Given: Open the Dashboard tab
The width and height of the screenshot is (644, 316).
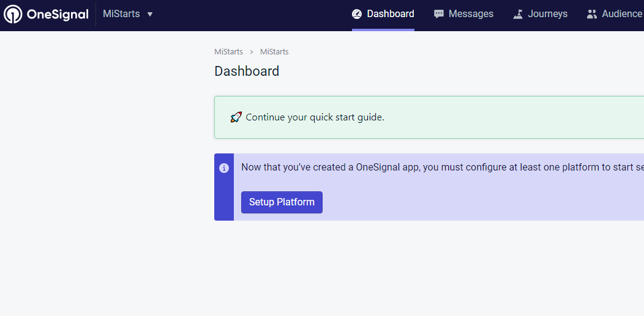Looking at the screenshot, I should (x=383, y=14).
